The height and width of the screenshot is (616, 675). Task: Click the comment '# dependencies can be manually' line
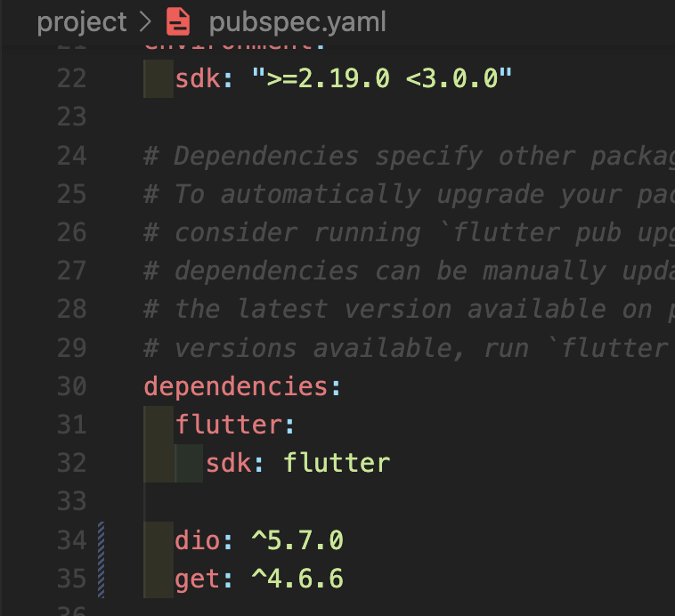(375, 272)
